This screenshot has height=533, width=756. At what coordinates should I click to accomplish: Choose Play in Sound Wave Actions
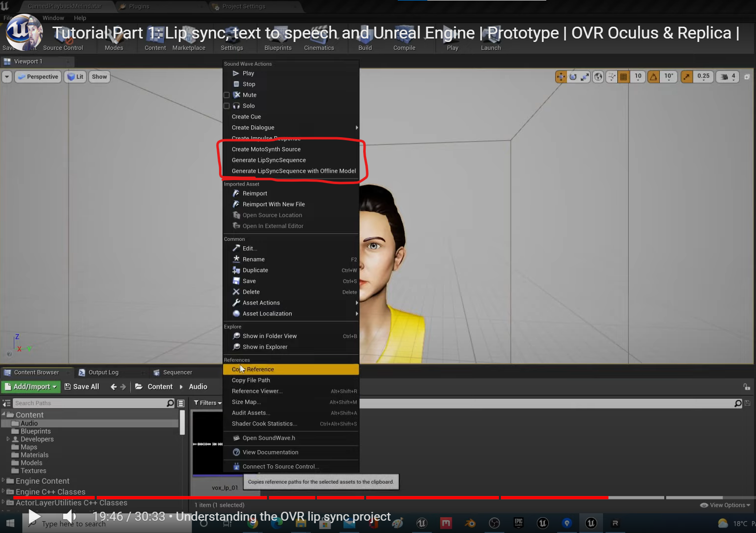(x=291, y=73)
